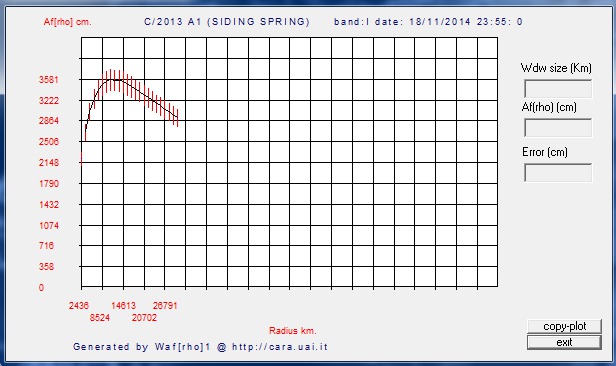This screenshot has width=616, height=366.
Task: Click the 26791 x-axis radius label
Action: pyautogui.click(x=165, y=306)
